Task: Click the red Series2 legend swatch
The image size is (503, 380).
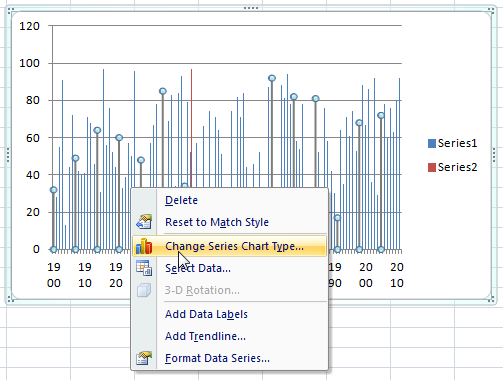Action: coord(432,167)
